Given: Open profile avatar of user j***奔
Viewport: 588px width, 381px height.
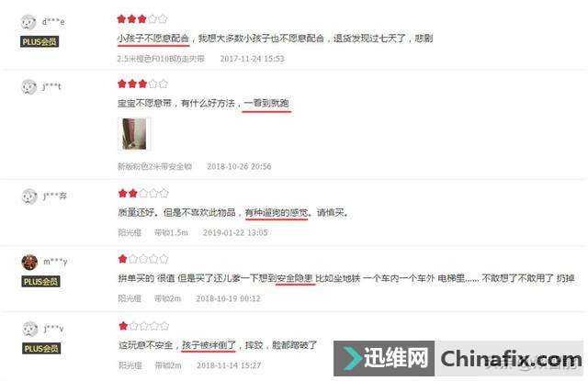Looking at the screenshot, I should tap(29, 196).
